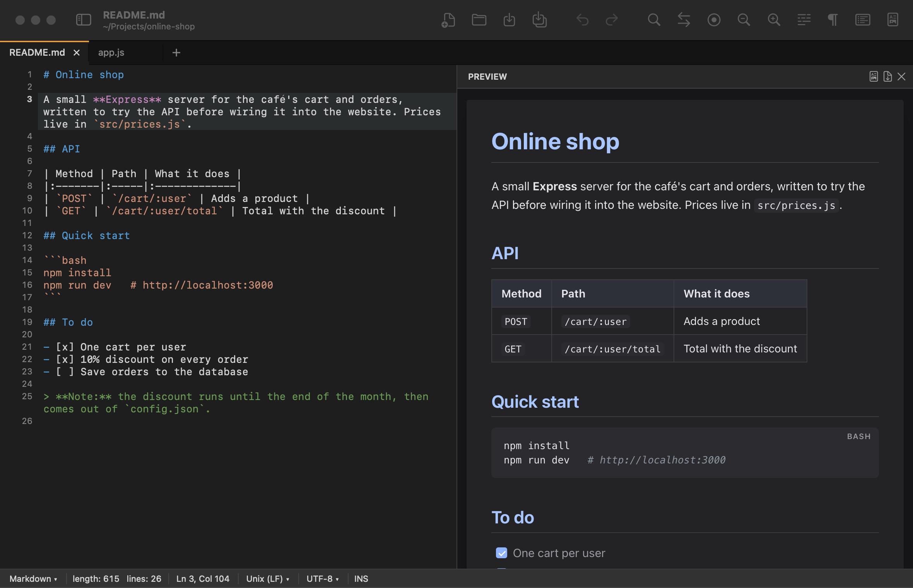Click the '## To do' line in editor
913x588 pixels.
coord(68,322)
